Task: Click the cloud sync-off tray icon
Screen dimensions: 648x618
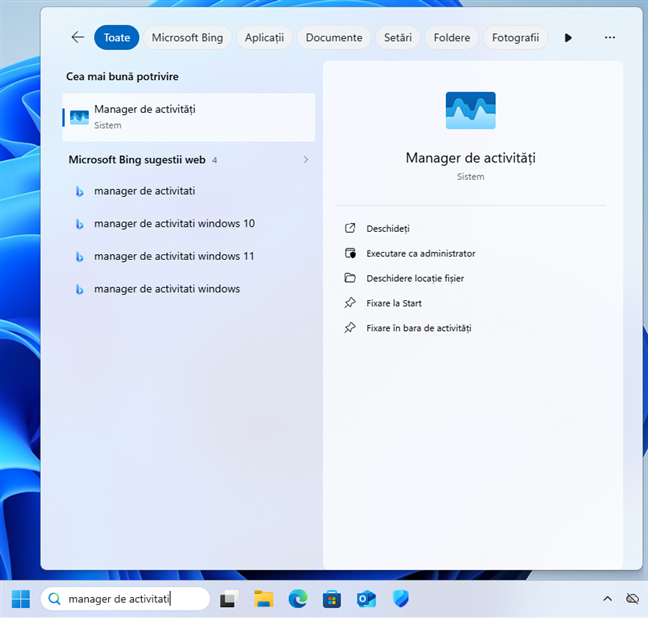Action: [632, 599]
